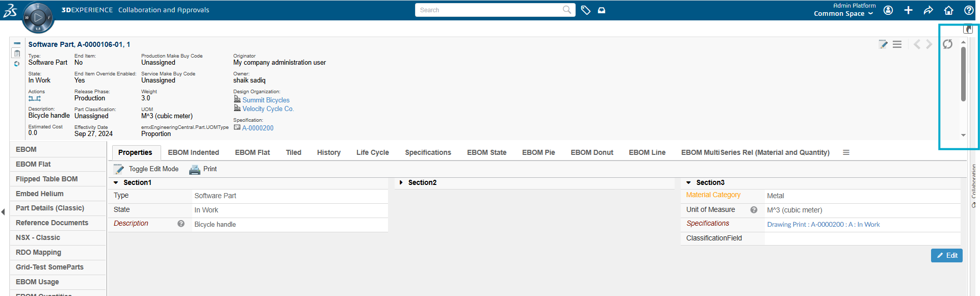Select Embed Helium in sidebar

click(58, 194)
